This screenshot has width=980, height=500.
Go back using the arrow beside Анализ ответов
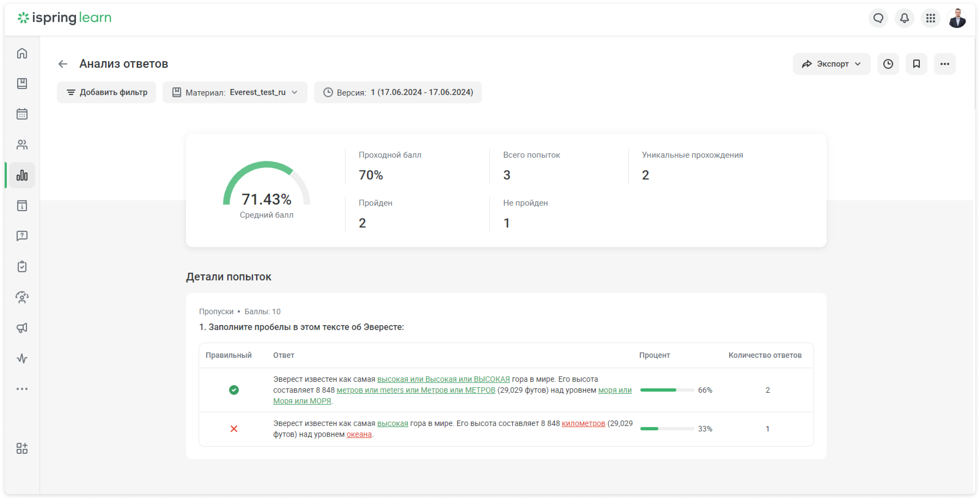click(x=63, y=64)
